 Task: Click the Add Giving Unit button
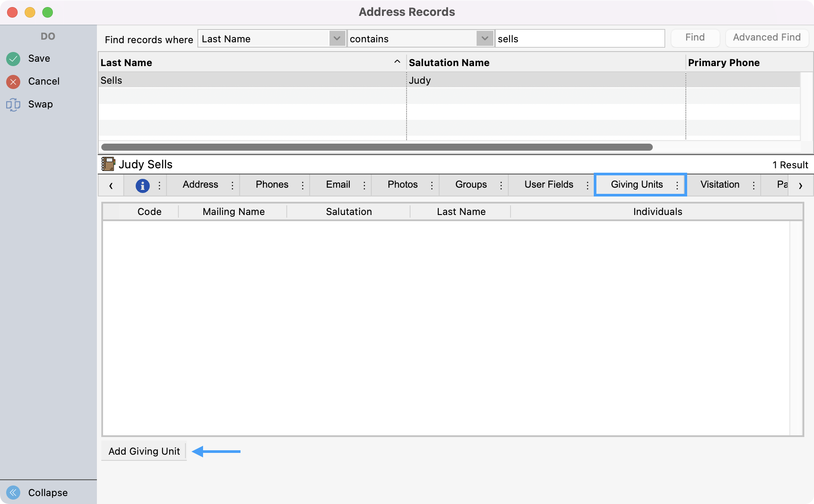(144, 451)
